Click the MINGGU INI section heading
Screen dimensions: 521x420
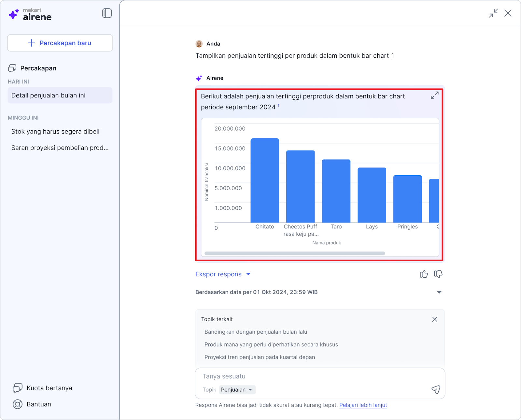point(23,118)
